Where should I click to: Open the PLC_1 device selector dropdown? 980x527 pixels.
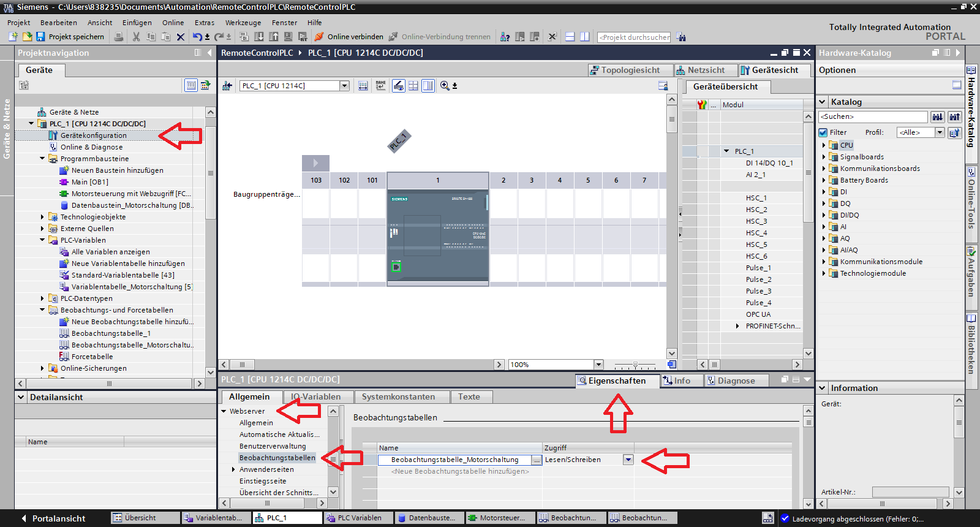pos(344,86)
